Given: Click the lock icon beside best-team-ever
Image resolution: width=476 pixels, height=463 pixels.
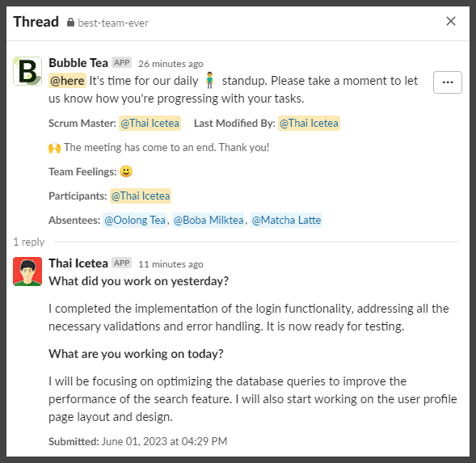Looking at the screenshot, I should pyautogui.click(x=70, y=22).
